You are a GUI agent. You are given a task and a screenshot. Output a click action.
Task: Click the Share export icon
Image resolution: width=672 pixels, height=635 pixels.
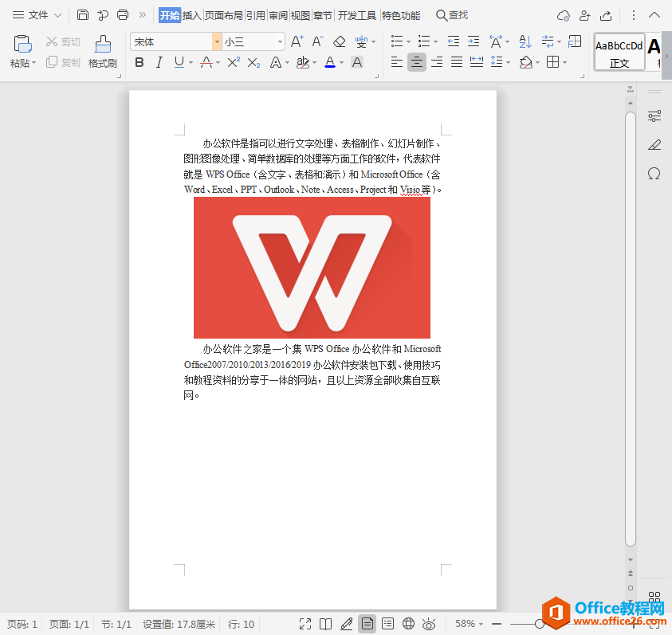click(606, 16)
